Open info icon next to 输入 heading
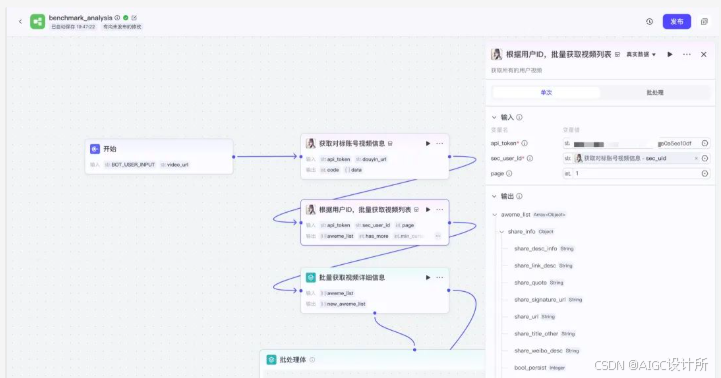The width and height of the screenshot is (721, 378). pyautogui.click(x=519, y=117)
